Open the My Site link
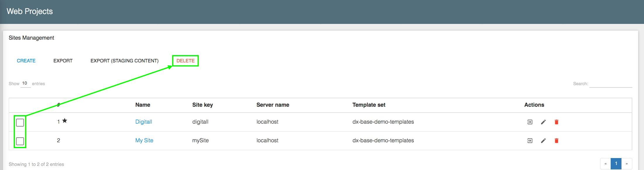Image resolution: width=644 pixels, height=170 pixels. [x=144, y=141]
